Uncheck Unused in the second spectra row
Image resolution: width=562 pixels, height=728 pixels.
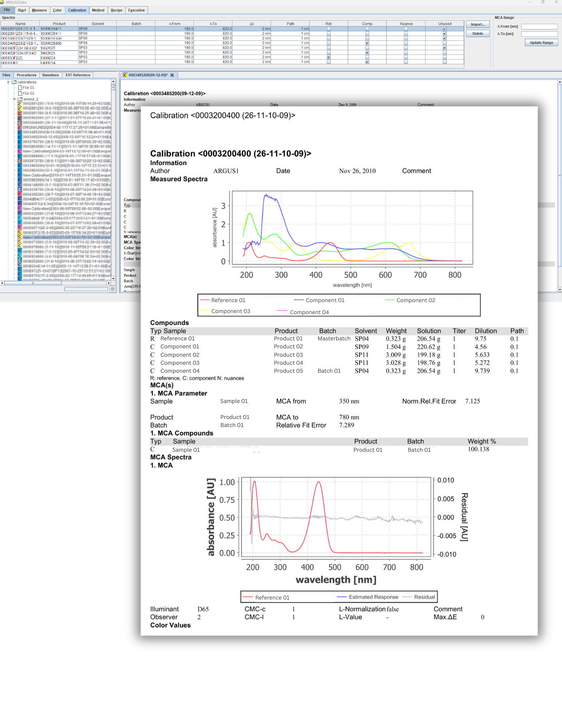coord(445,33)
